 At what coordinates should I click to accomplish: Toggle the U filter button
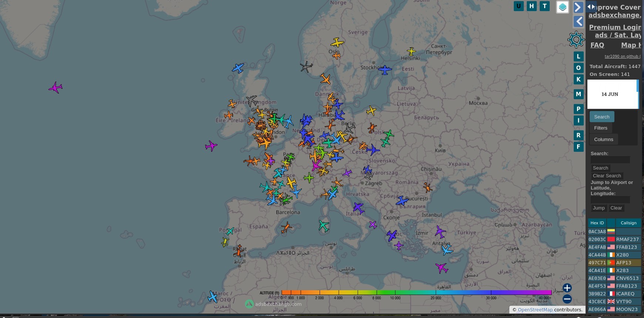click(x=519, y=6)
